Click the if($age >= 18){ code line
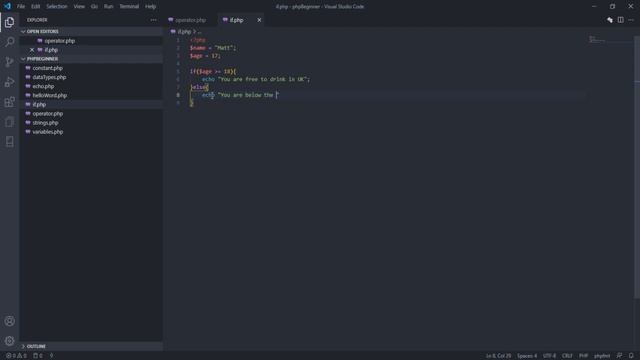 pos(213,71)
